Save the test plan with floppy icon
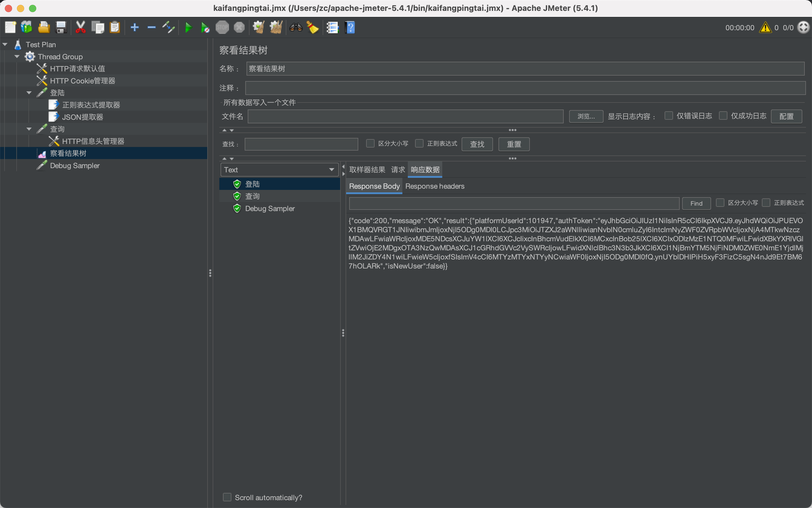The width and height of the screenshot is (812, 508). click(61, 27)
